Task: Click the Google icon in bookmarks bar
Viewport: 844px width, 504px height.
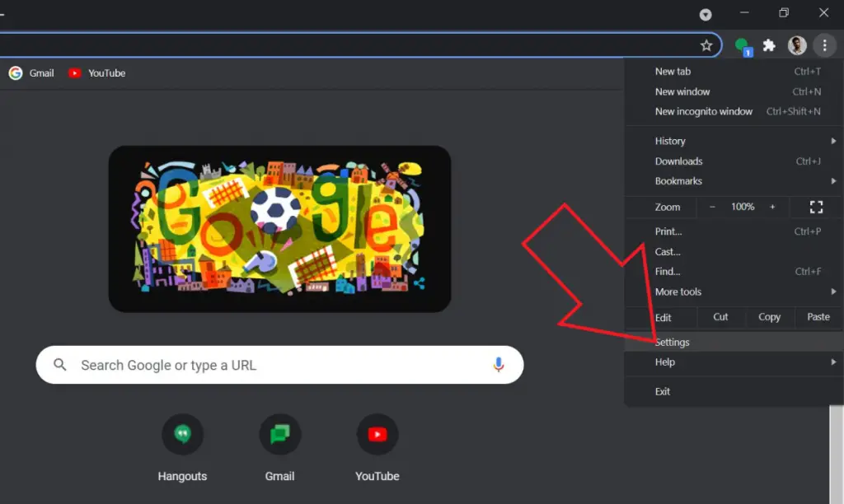Action: point(16,73)
